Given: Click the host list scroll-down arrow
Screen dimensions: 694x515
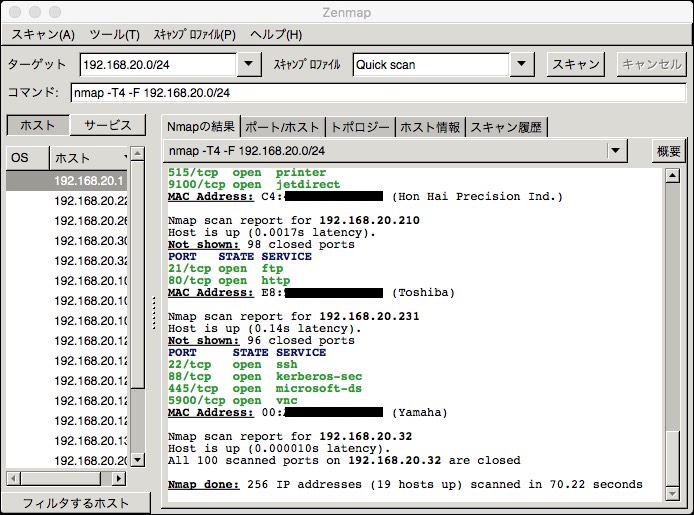Looking at the screenshot, I should pyautogui.click(x=139, y=461).
